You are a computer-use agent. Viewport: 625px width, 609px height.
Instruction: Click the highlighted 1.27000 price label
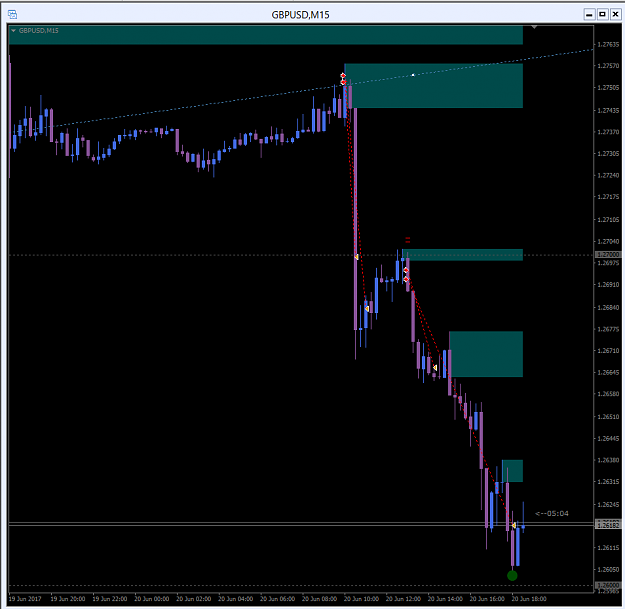tap(608, 254)
